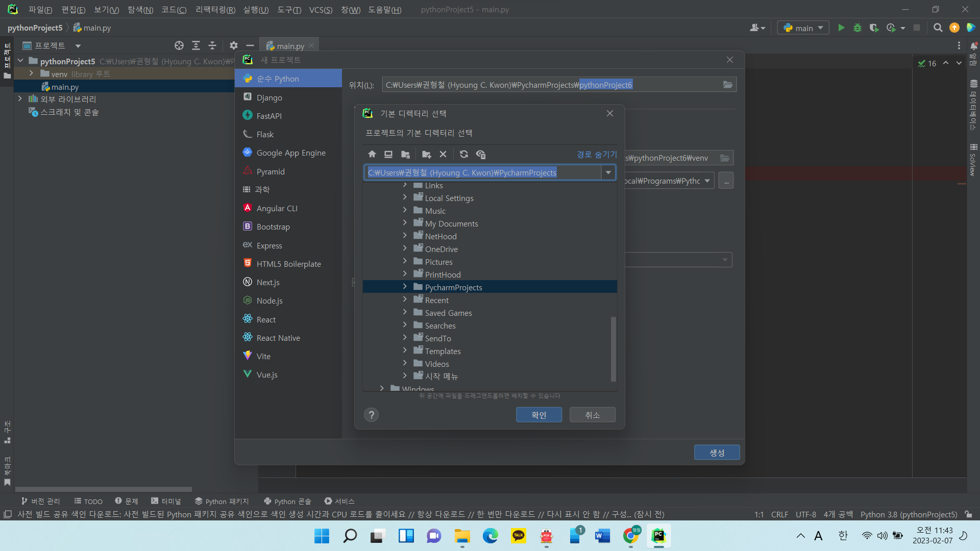Confirm directory selection with 확인
980x551 pixels.
(539, 415)
